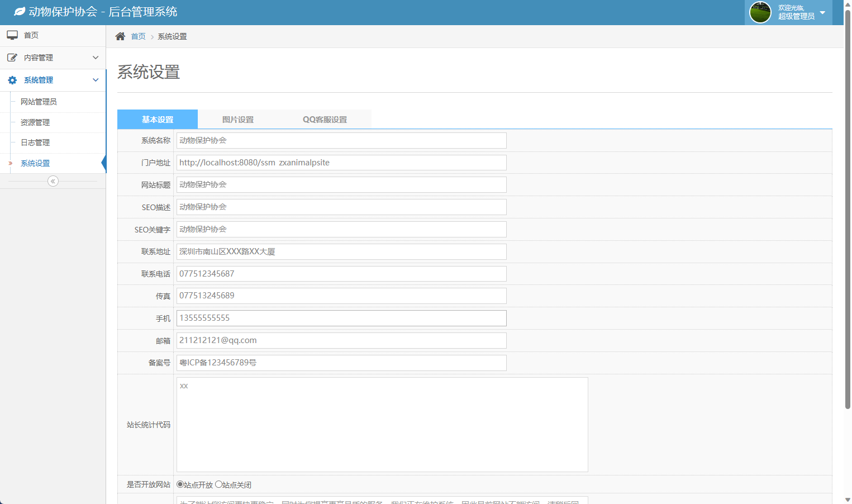Select the 站点开放 radio button
Viewport: 852px width, 504px height.
[x=180, y=484]
